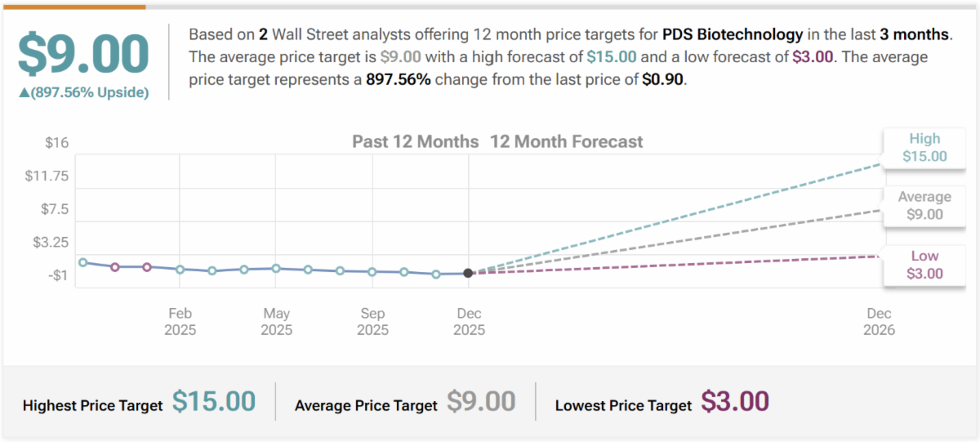Click the large $9.00 price headline
Screen dimensions: 980x442
click(x=83, y=53)
